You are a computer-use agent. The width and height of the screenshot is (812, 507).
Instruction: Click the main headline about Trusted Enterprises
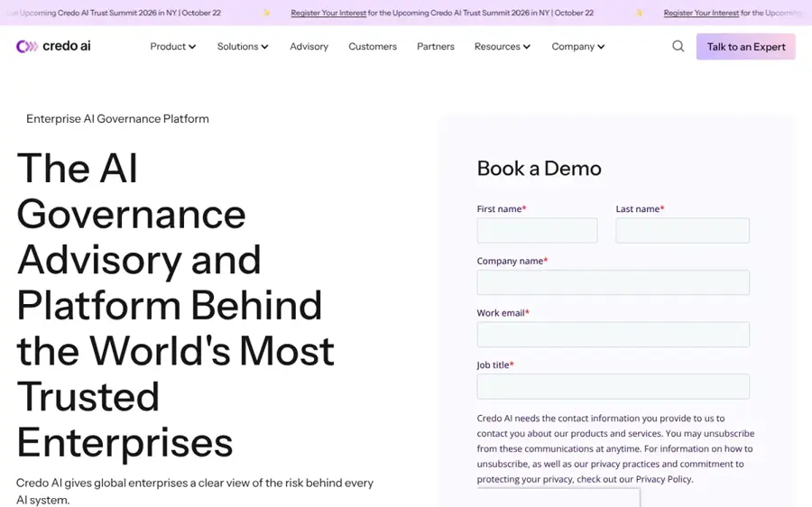point(176,305)
